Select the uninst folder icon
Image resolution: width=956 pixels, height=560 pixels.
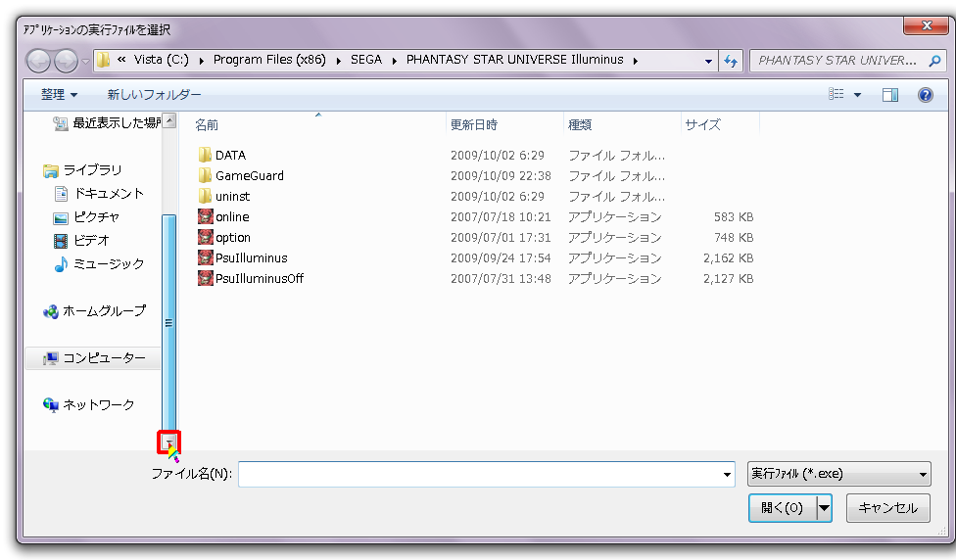tap(205, 196)
